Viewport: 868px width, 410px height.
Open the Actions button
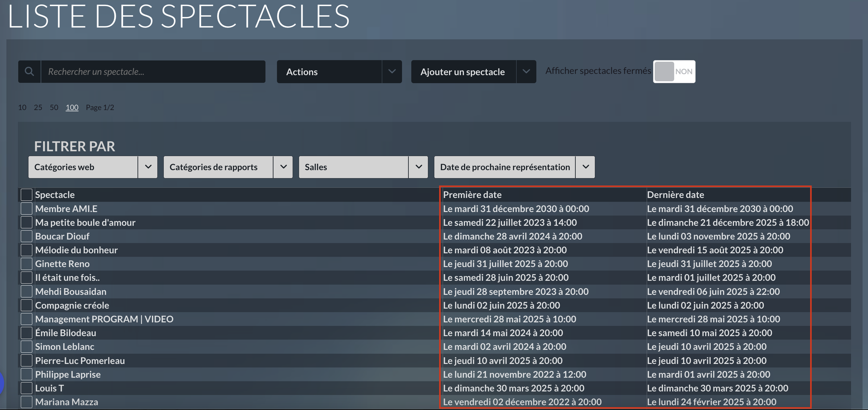[329, 71]
